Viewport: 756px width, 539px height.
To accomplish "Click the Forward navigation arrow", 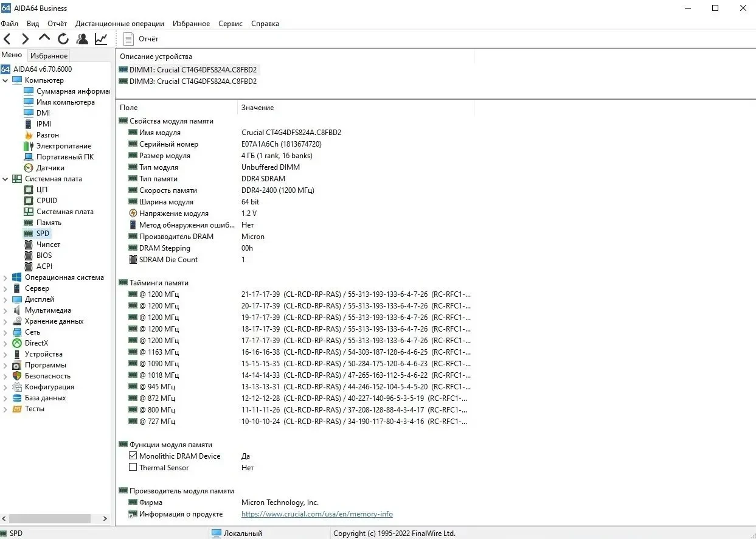I will [x=26, y=39].
